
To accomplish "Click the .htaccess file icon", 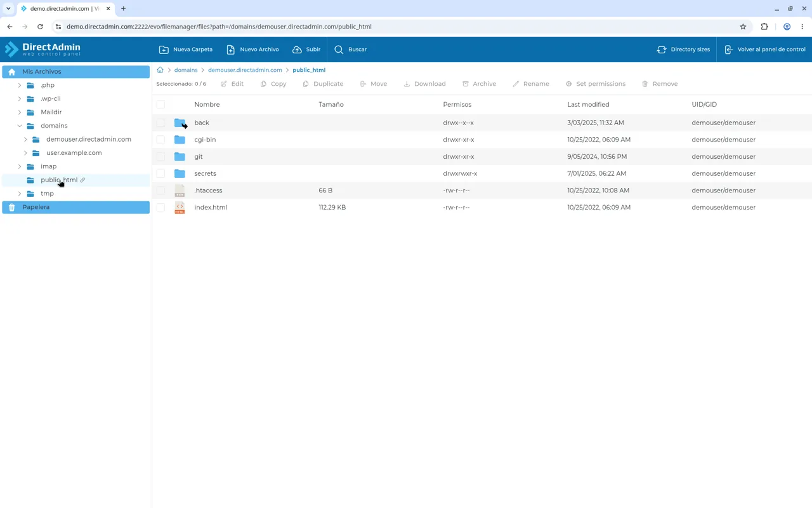I will (x=180, y=190).
